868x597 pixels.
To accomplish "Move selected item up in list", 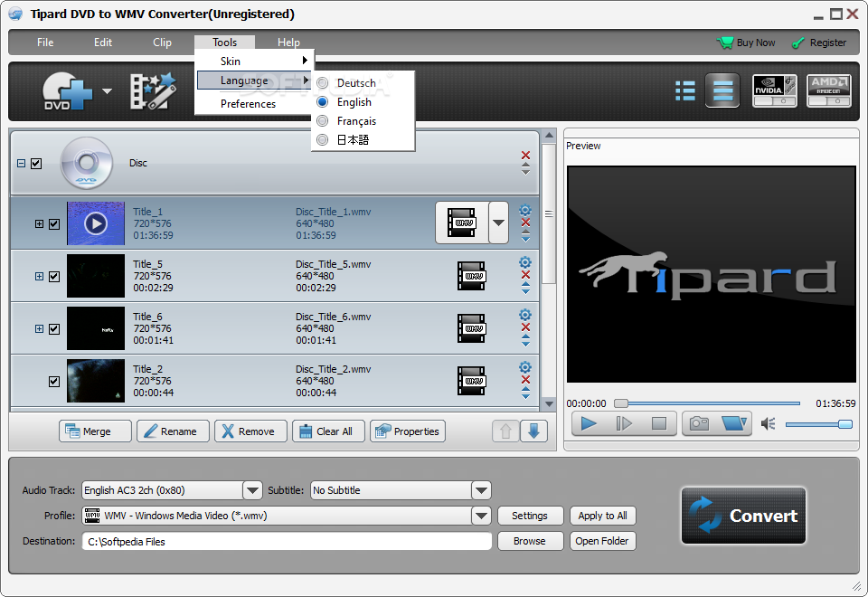I will pos(505,431).
